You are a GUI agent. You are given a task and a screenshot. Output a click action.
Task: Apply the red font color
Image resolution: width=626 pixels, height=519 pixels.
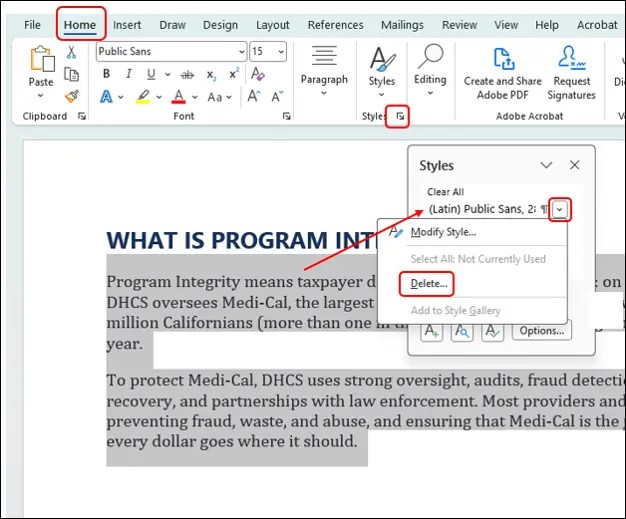(x=178, y=97)
